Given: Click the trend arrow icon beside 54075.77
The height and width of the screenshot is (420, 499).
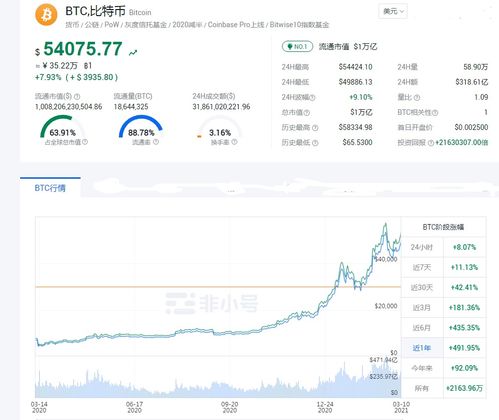Looking at the screenshot, I should tap(133, 52).
